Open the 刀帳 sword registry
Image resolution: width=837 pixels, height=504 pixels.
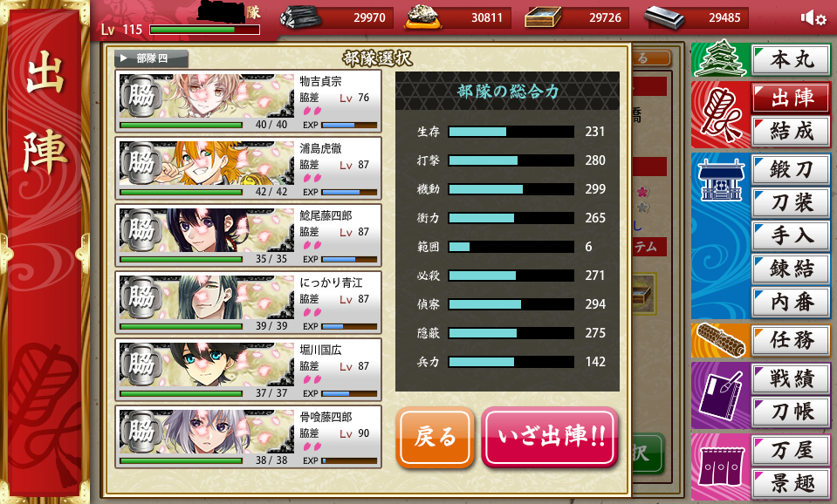point(791,412)
